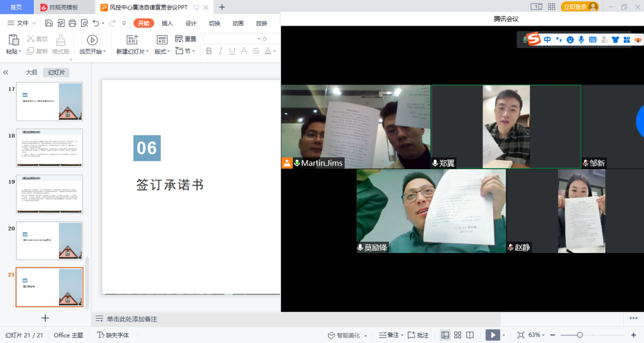Viewport: 644px width, 343px height.
Task: Click the Undo arrow icon
Action: coord(96,23)
